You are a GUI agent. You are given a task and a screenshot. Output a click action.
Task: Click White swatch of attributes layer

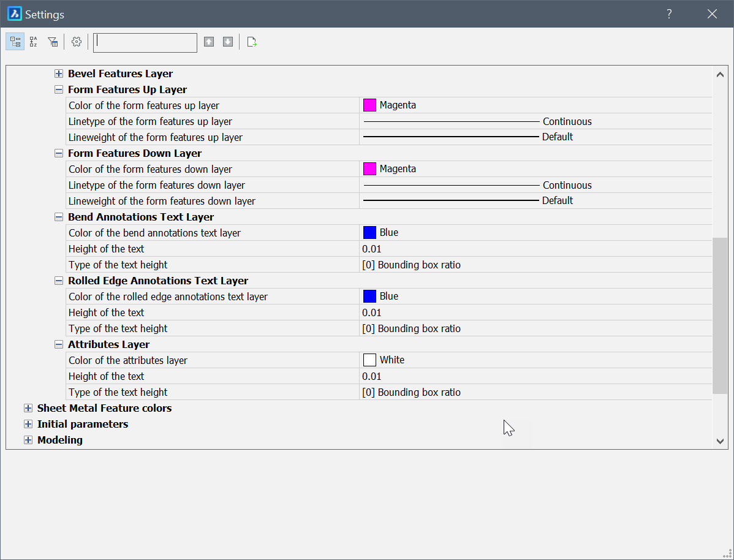coord(369,360)
